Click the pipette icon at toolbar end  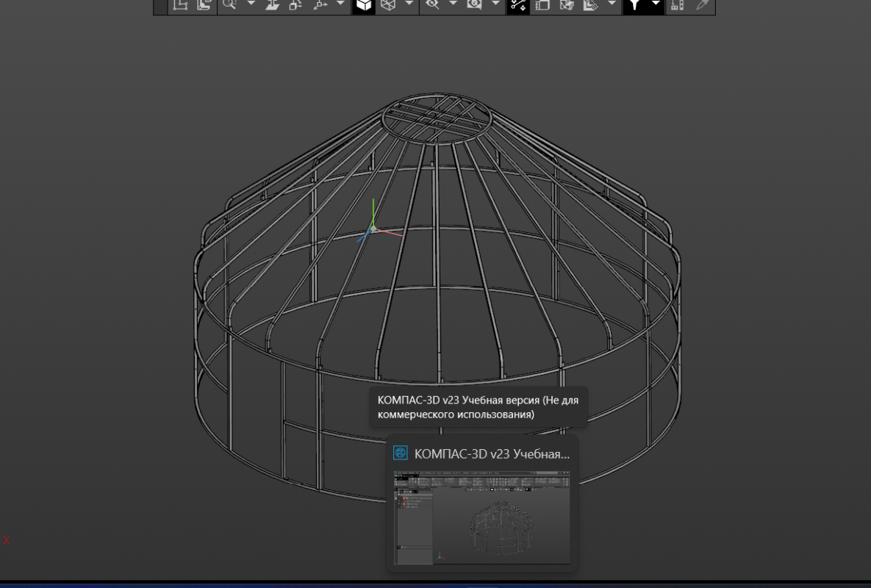click(x=703, y=4)
